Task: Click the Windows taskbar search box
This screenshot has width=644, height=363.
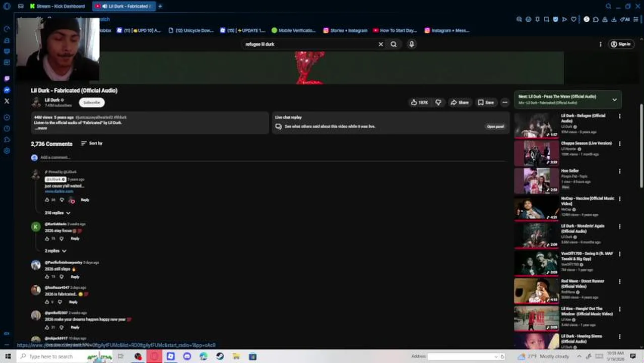Action: 66,356
